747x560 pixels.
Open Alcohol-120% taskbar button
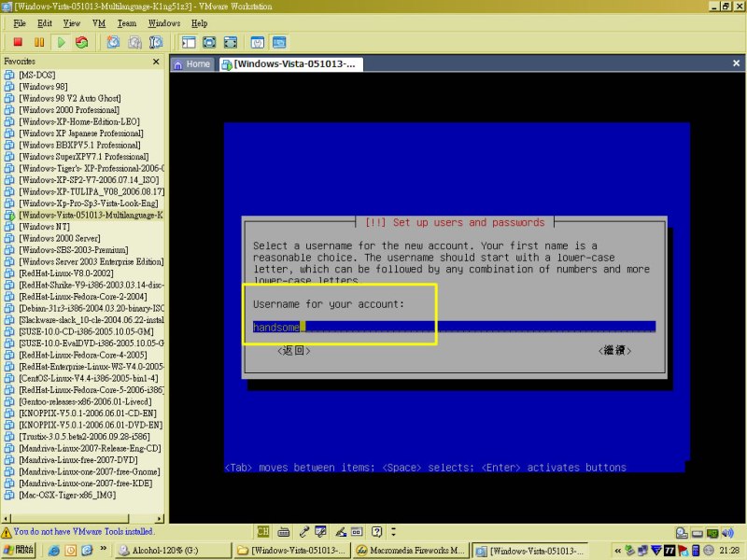[173, 551]
